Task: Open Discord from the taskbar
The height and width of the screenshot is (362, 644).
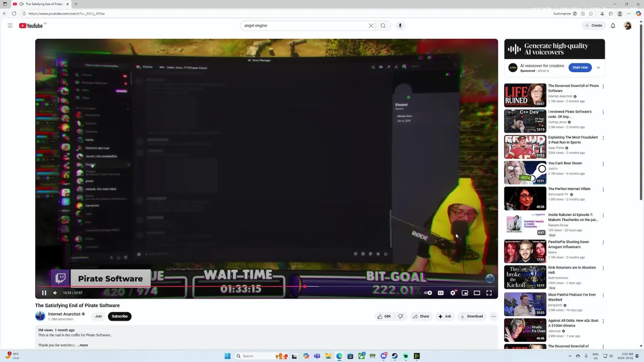Action: click(383, 356)
